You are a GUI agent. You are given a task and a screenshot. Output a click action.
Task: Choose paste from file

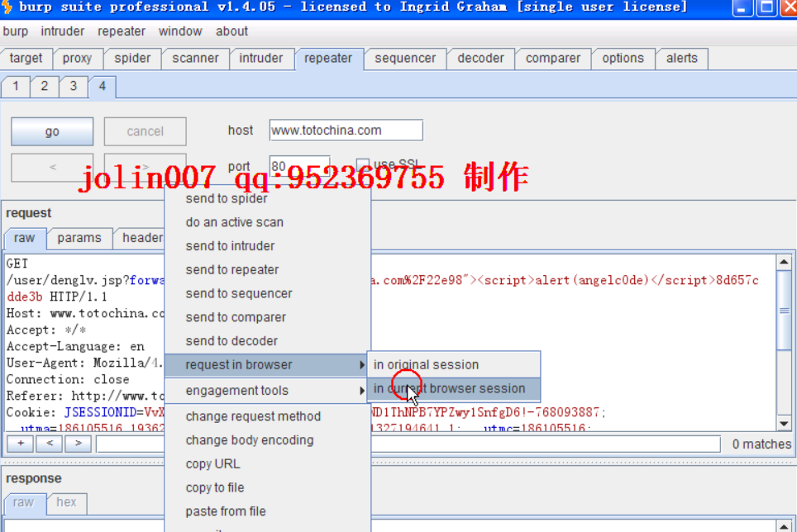pos(268,511)
